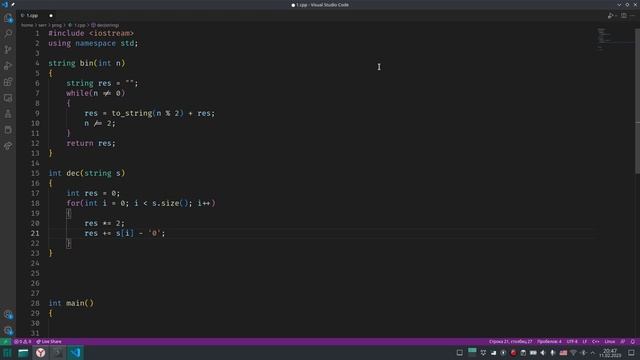The width and height of the screenshot is (640, 360).
Task: Change UTF-8 file encoding in status bar
Action: point(572,342)
